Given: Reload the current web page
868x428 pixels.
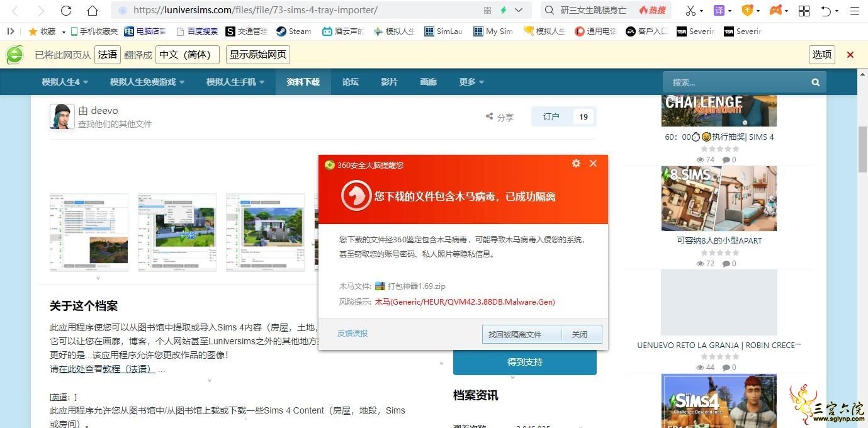Looking at the screenshot, I should pos(66,11).
